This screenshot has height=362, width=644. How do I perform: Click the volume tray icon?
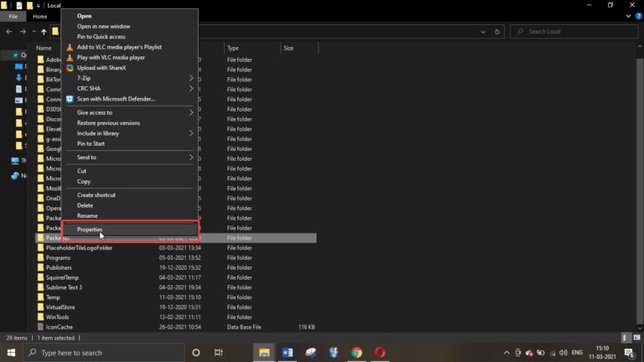563,353
